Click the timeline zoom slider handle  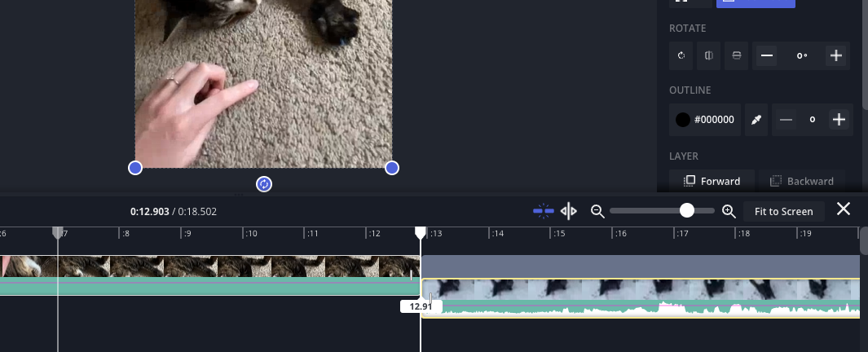(x=687, y=210)
